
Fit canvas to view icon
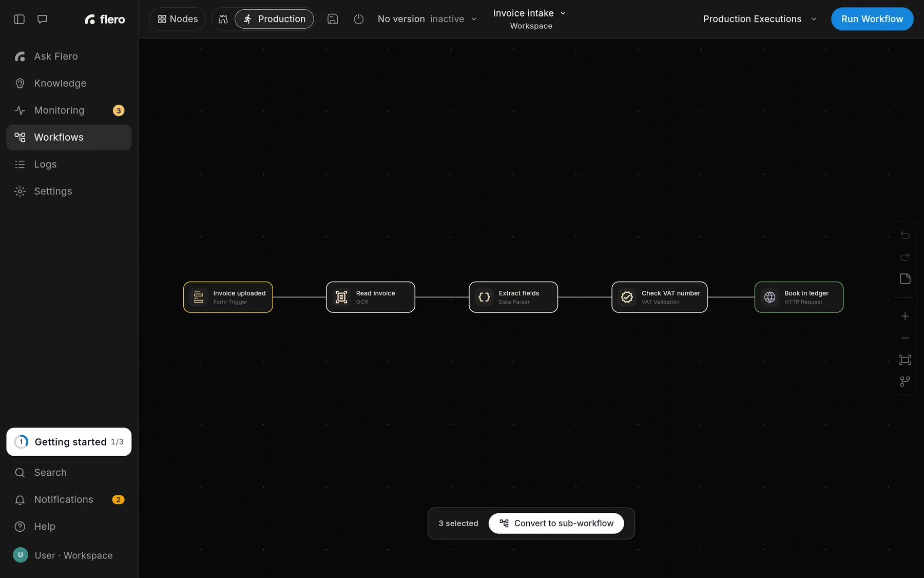[x=905, y=360]
